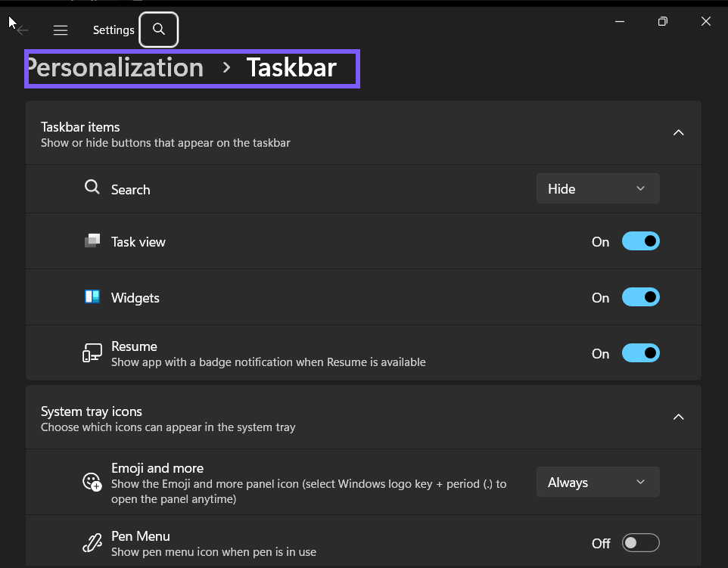Viewport: 728px width, 568px height.
Task: Open the hamburger navigation menu
Action: [x=61, y=30]
